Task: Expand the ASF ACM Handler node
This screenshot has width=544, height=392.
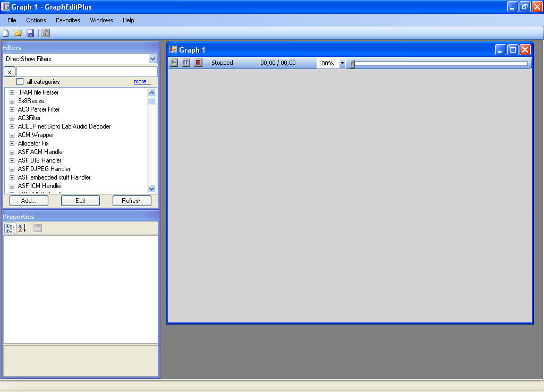Action: pos(12,152)
